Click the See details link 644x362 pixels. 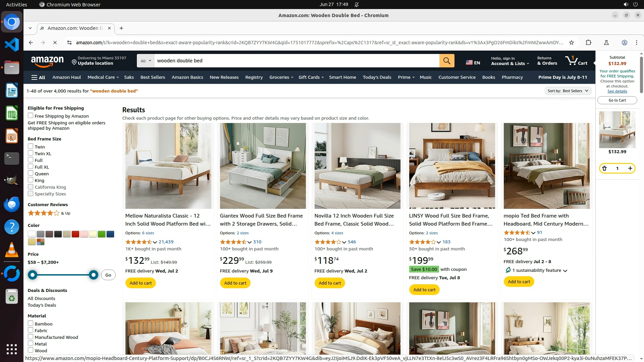point(617,91)
